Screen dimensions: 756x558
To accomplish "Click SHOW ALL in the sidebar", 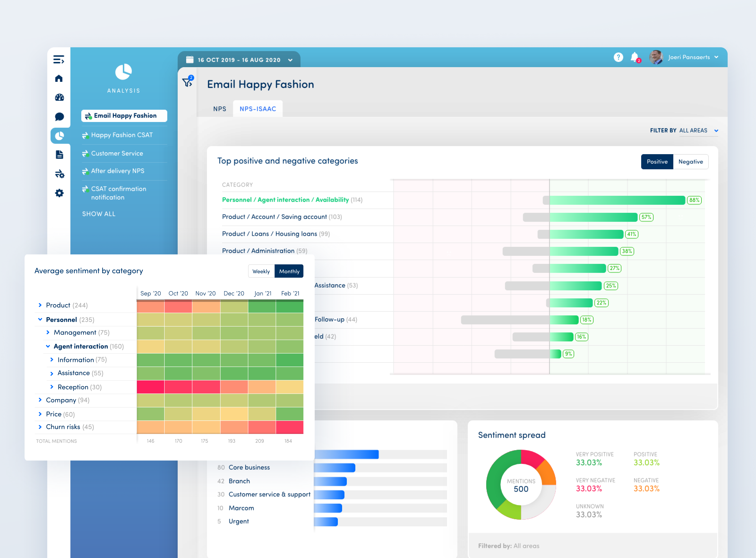I will tap(99, 214).
